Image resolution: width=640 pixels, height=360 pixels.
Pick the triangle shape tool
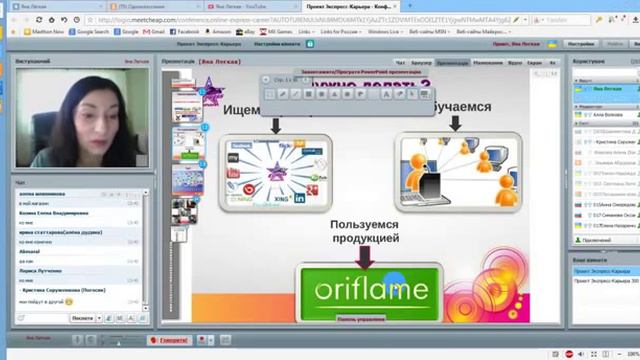tap(334, 94)
